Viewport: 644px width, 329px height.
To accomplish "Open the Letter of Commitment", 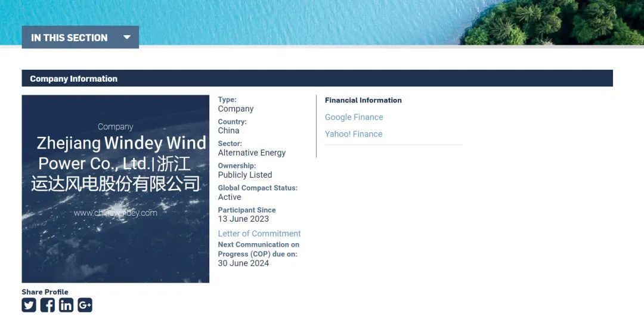I will tap(259, 234).
